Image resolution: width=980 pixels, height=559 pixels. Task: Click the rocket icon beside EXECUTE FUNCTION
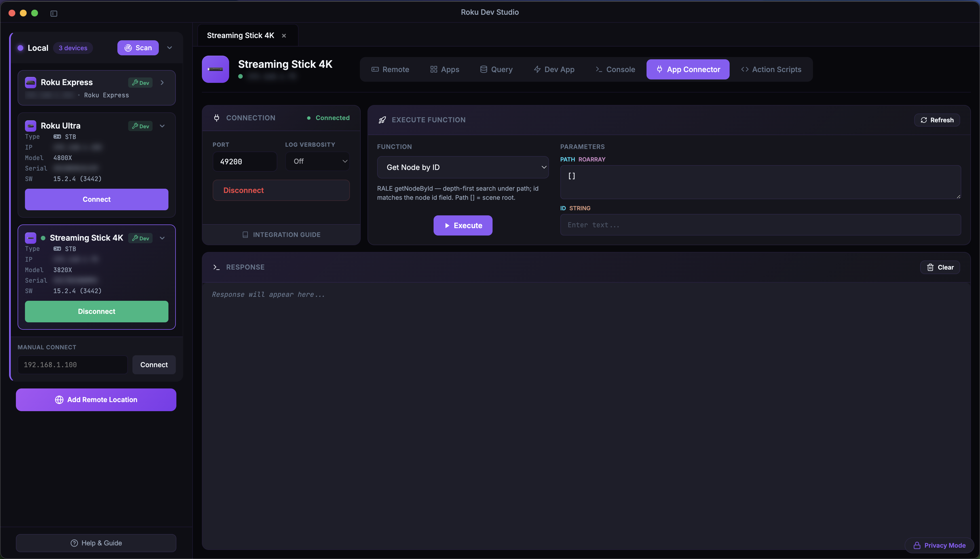382,120
